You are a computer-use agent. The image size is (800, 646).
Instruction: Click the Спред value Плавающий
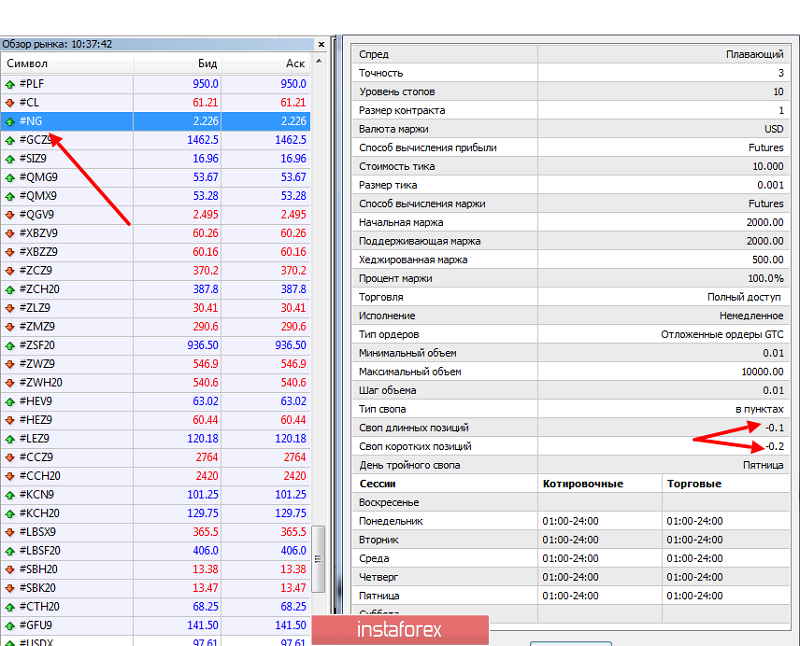(755, 54)
